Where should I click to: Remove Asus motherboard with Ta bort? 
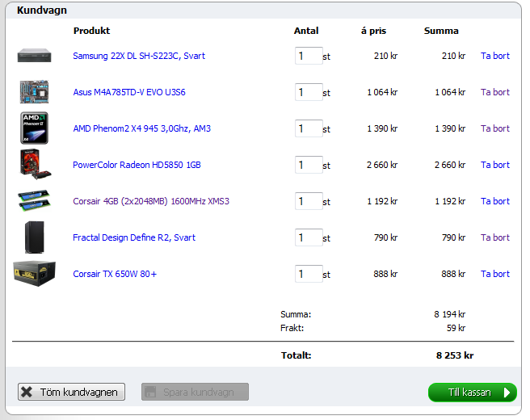click(x=494, y=92)
